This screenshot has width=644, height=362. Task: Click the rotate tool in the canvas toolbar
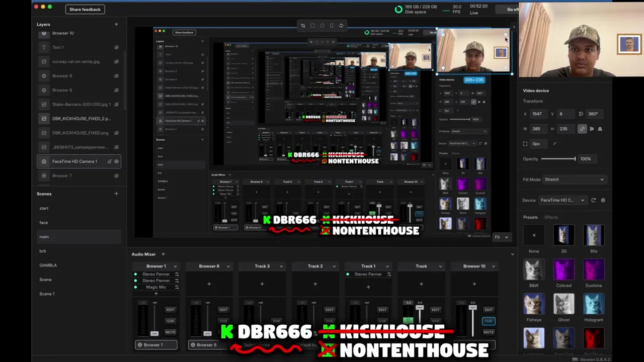[x=341, y=26]
